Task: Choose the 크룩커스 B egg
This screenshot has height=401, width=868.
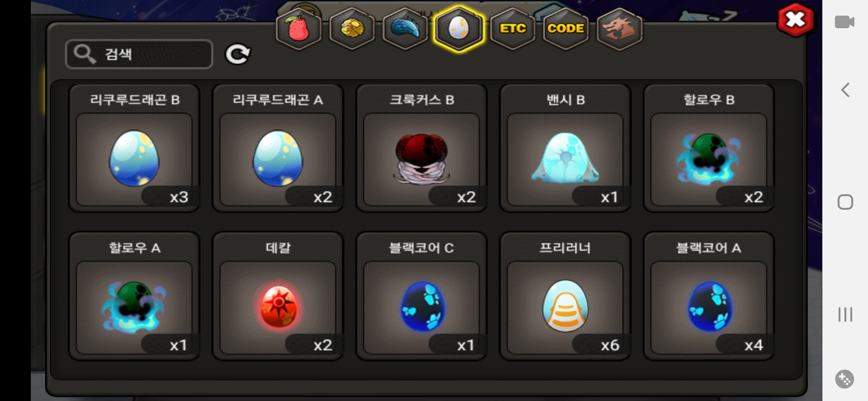Action: point(421,148)
